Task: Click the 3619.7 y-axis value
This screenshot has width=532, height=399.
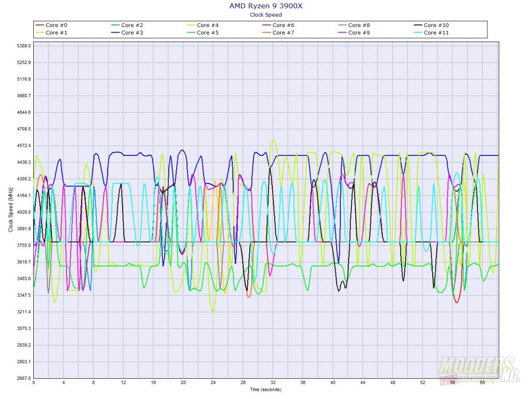Action: click(24, 262)
